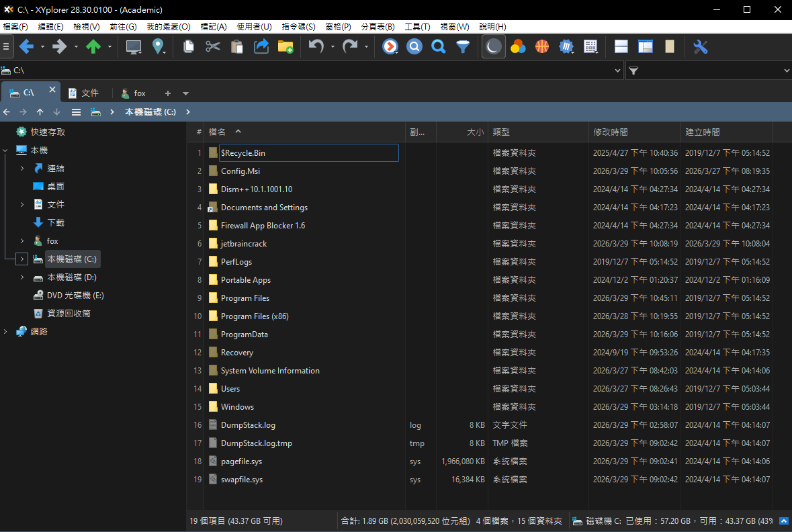792x532 pixels.
Task: Click the blue striped gear toolbar icon
Action: (566, 47)
